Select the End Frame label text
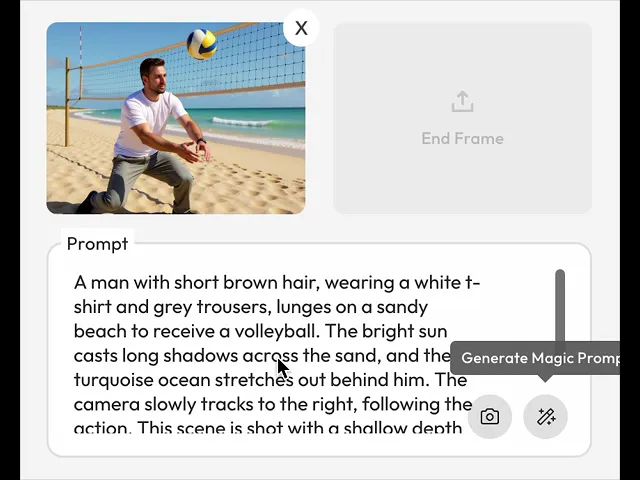Screen dimensions: 640x480 pos(462,138)
